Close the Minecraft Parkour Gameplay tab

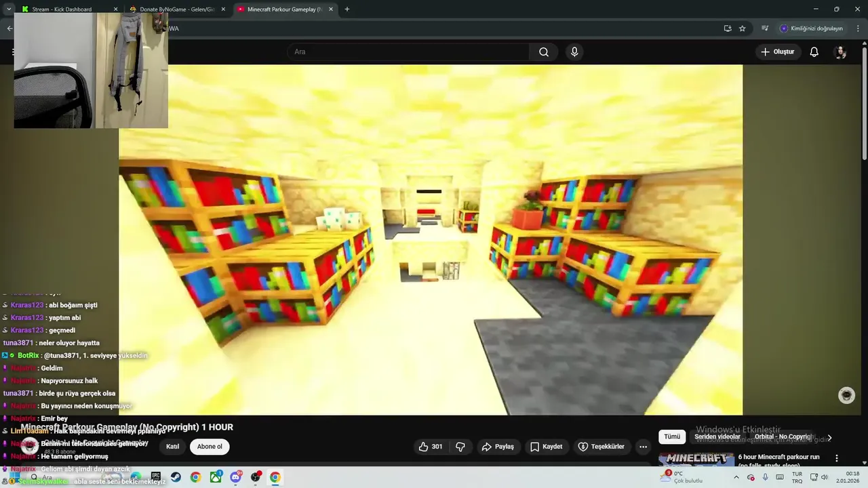pos(331,9)
